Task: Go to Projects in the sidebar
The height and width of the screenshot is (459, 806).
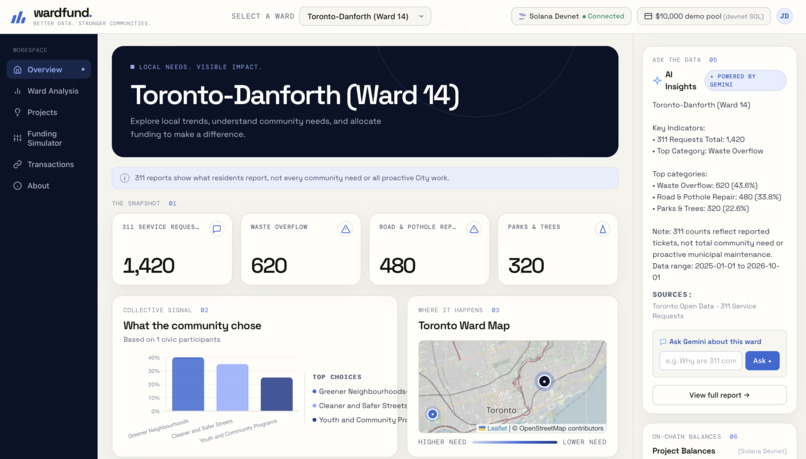Action: point(49,112)
